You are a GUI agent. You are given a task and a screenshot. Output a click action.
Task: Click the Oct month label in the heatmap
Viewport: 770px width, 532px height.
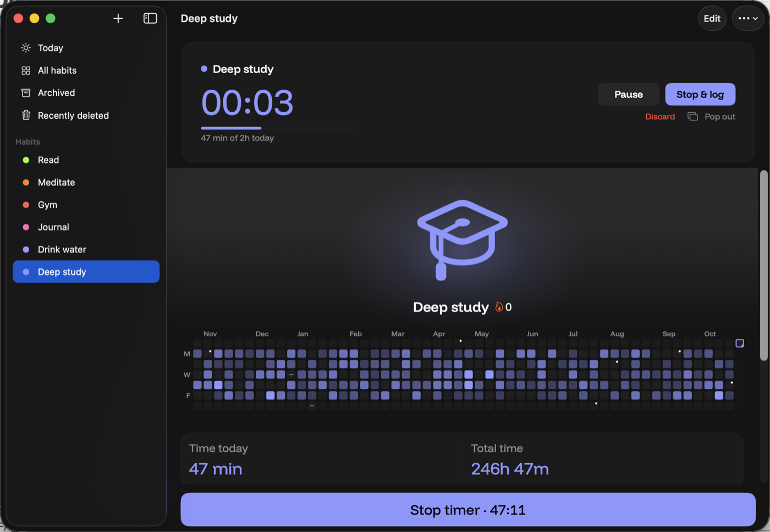pos(710,334)
